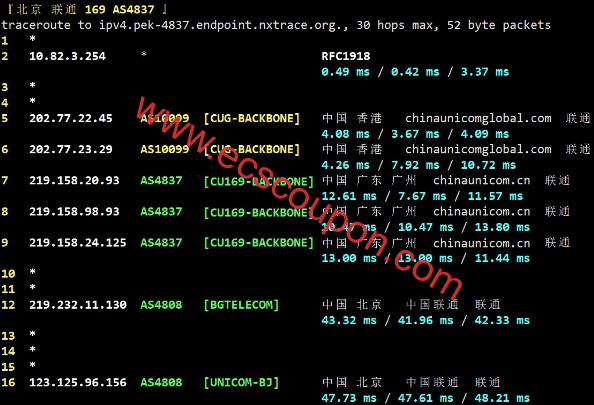Click the asterisk on hop 1
This screenshot has width=594, height=405.
[33, 39]
